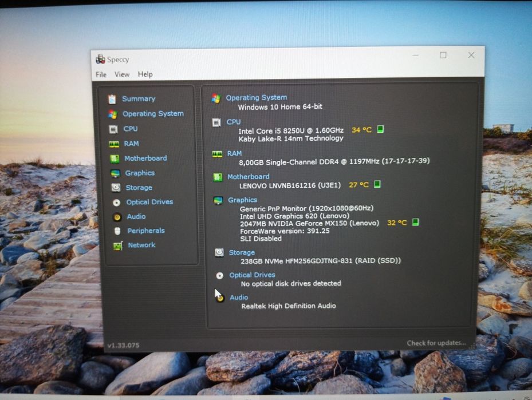Open Audio section in the sidebar
This screenshot has height=400, width=532.
click(x=136, y=216)
